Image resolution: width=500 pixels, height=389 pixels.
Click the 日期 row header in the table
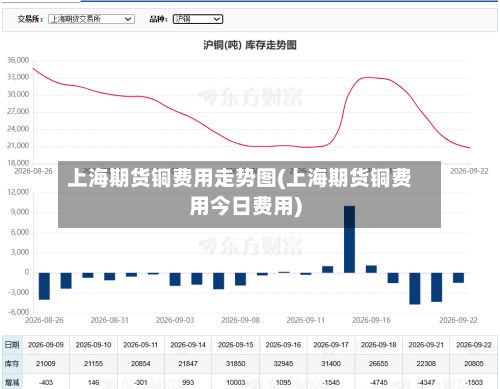(12, 345)
